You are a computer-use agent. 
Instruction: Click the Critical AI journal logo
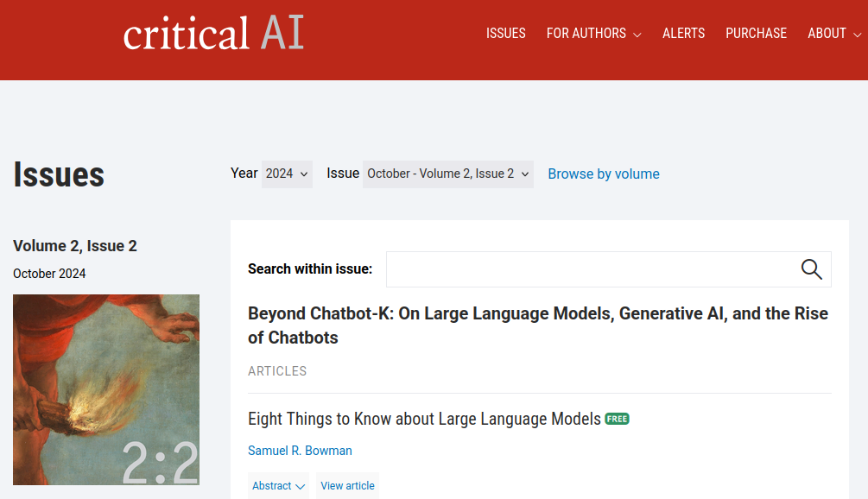pos(213,34)
